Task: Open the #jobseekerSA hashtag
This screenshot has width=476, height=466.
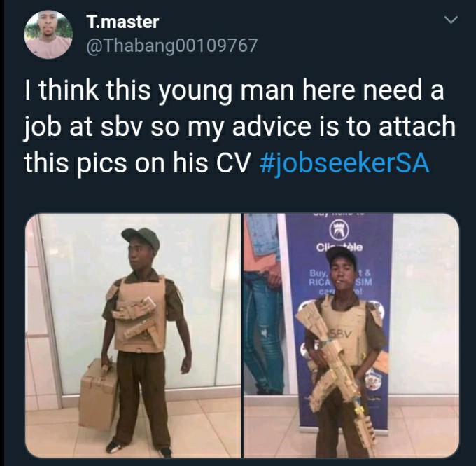Action: 344,163
